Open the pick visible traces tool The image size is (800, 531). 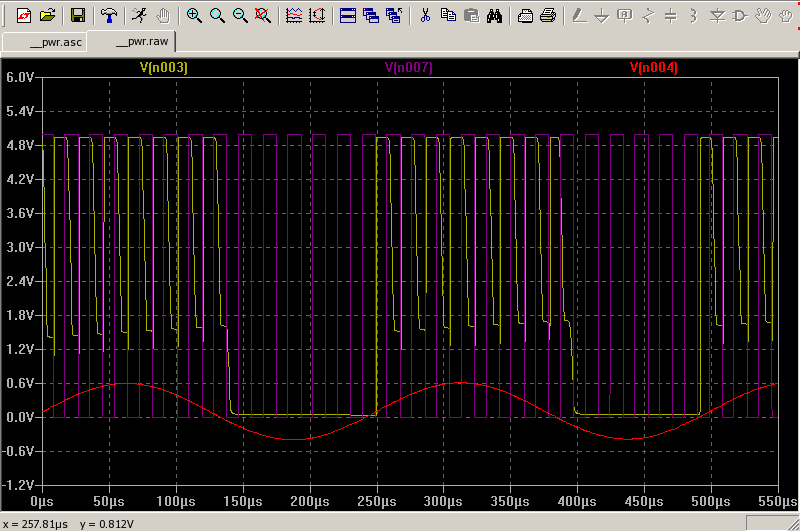coord(294,15)
